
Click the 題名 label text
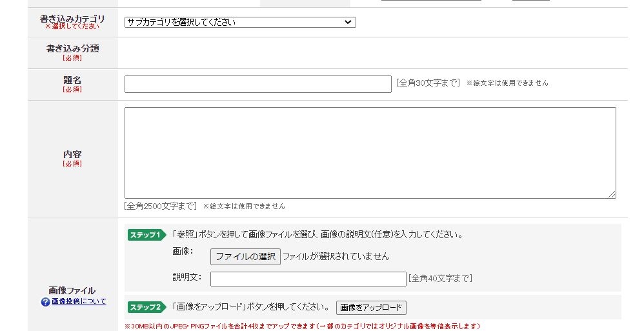pyautogui.click(x=72, y=80)
